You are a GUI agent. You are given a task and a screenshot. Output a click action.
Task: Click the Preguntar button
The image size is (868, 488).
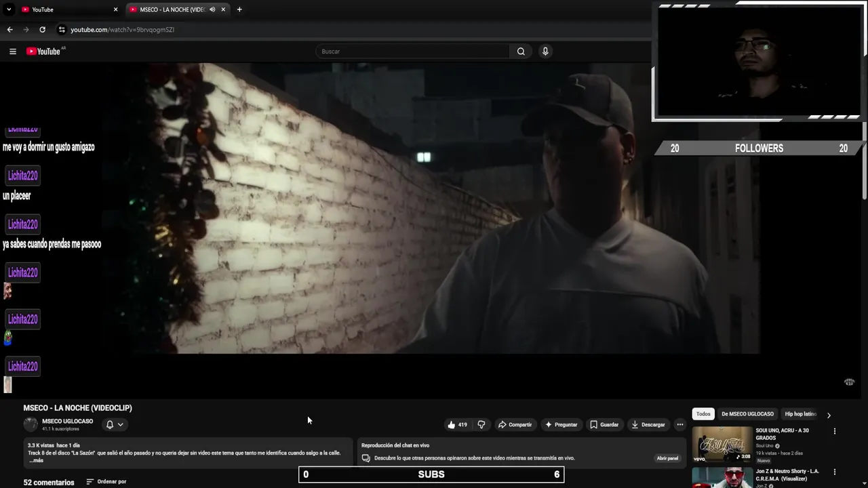(x=561, y=425)
